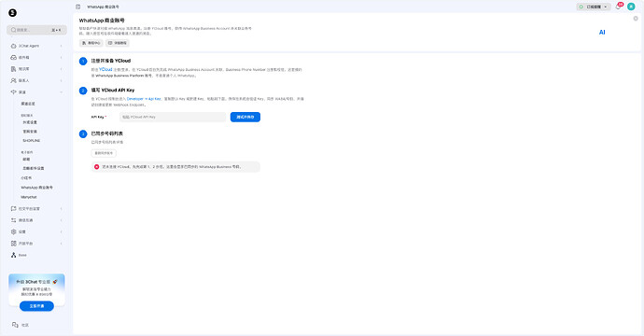Select the Manychat sidebar item
The image size is (644, 336).
click(x=29, y=197)
